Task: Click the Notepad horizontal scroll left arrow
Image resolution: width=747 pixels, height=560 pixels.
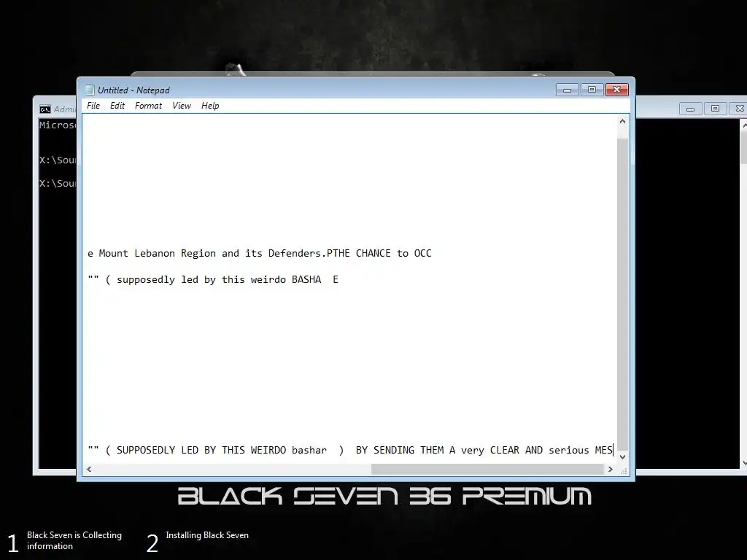Action: tap(88, 469)
